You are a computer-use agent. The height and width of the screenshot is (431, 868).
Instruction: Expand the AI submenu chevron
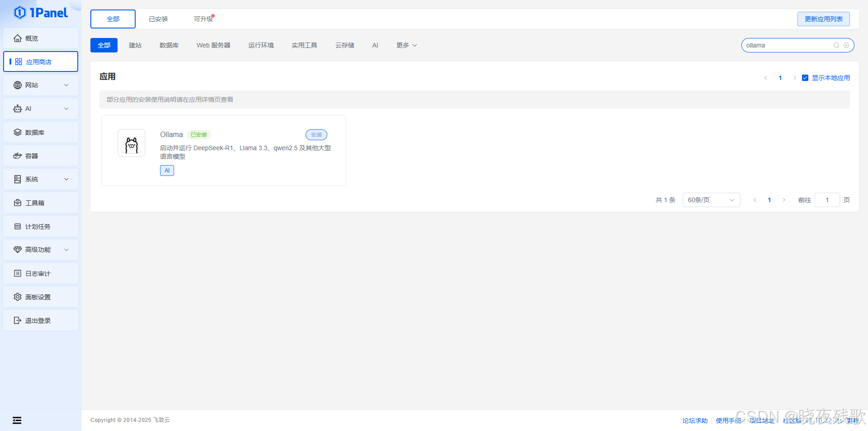[x=66, y=109]
